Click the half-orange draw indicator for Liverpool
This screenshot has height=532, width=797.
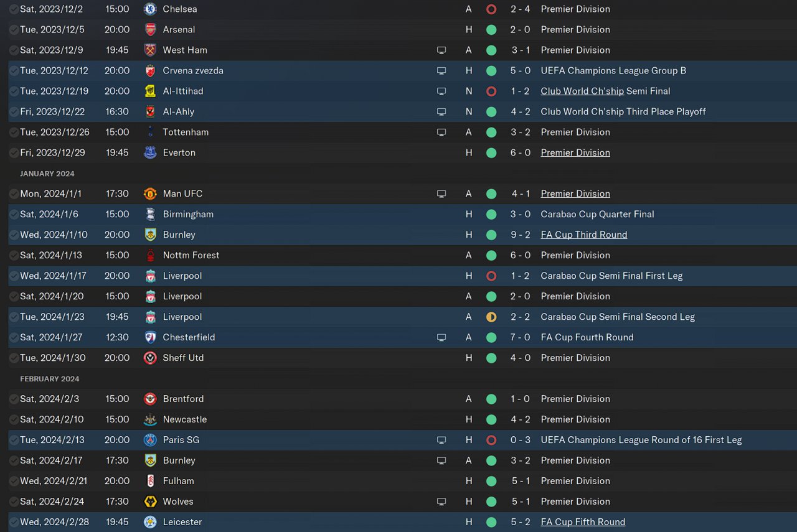tap(491, 317)
